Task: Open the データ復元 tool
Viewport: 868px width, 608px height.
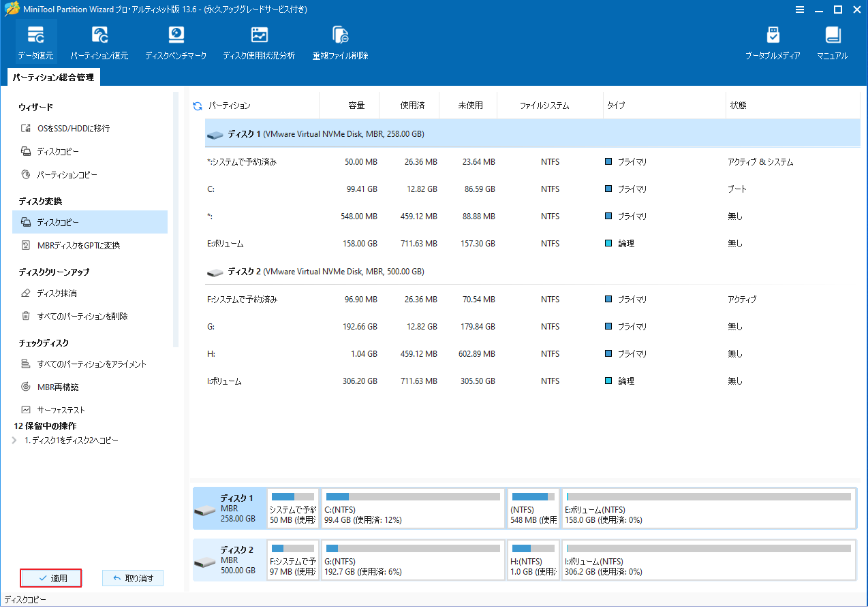Action: click(x=35, y=42)
